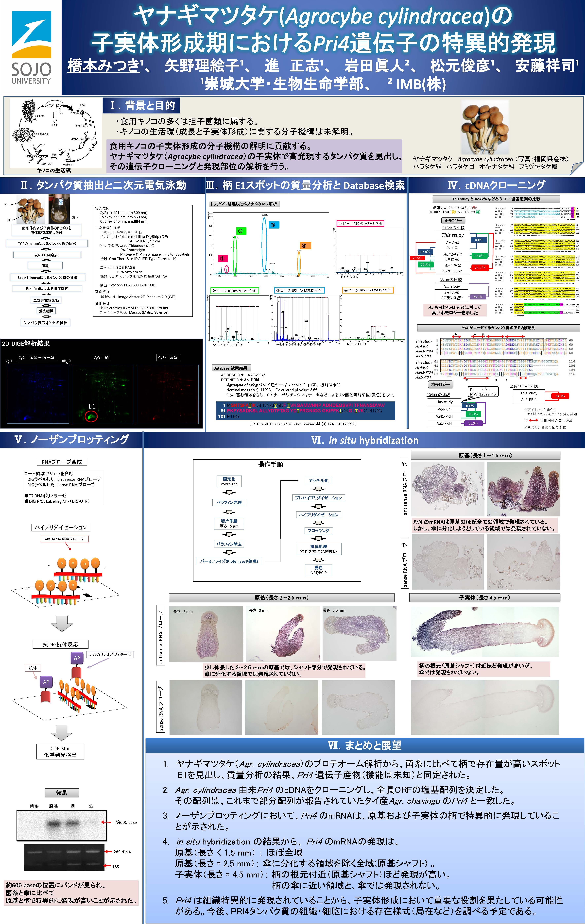The image size is (585, 924).
Task: Click the 洗い(TCA除去) step box
Action: tap(47, 255)
